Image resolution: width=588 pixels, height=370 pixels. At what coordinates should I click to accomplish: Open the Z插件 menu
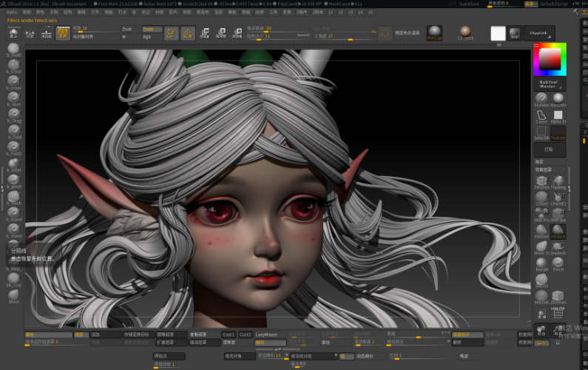(x=301, y=13)
